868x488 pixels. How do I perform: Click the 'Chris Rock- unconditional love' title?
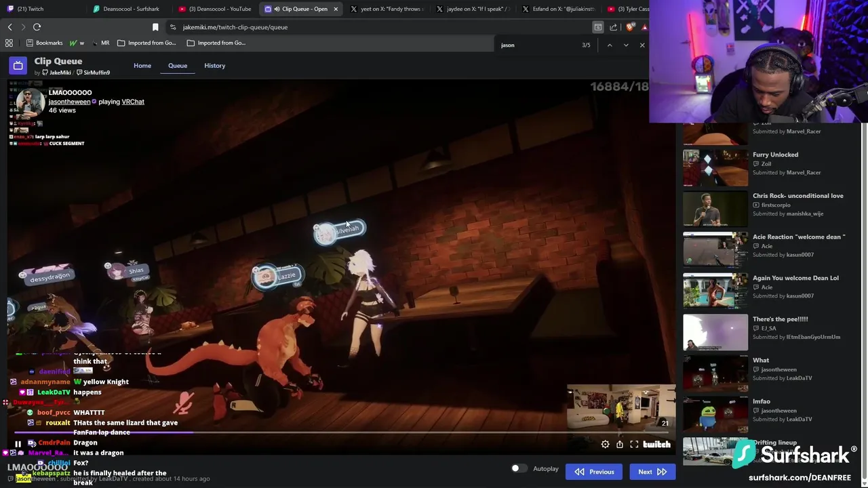[798, 196]
